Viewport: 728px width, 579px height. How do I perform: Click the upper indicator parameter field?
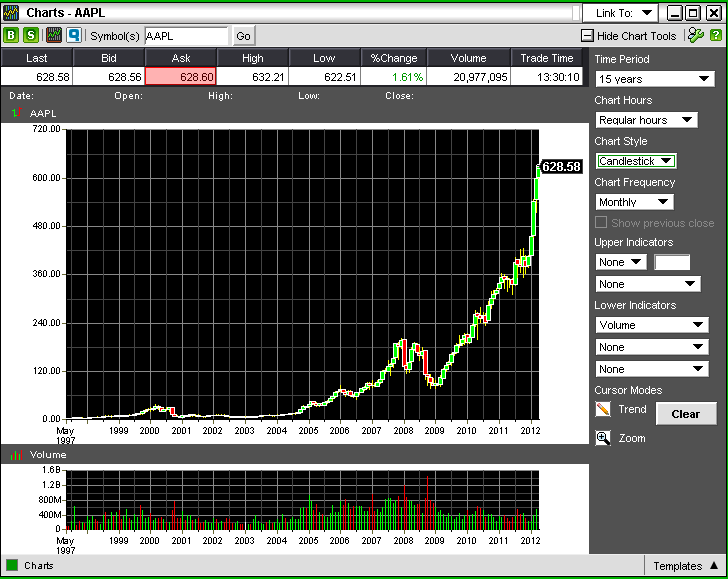coord(672,262)
